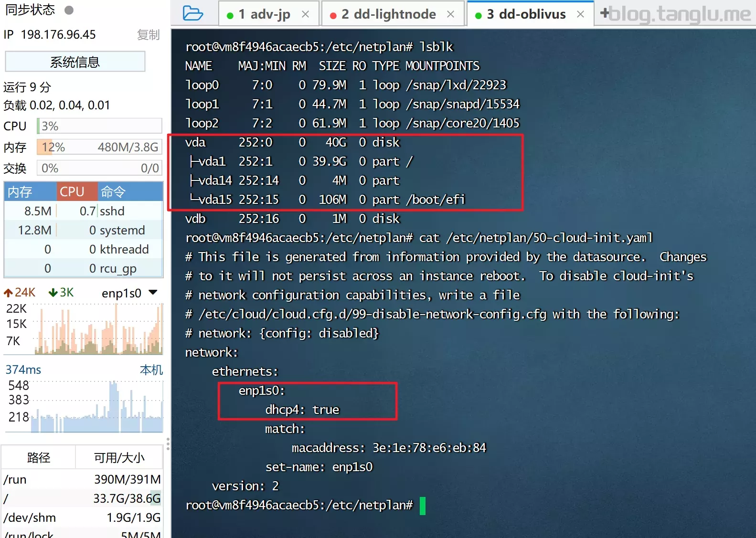
Task: Select the sshd process row
Action: click(84, 211)
